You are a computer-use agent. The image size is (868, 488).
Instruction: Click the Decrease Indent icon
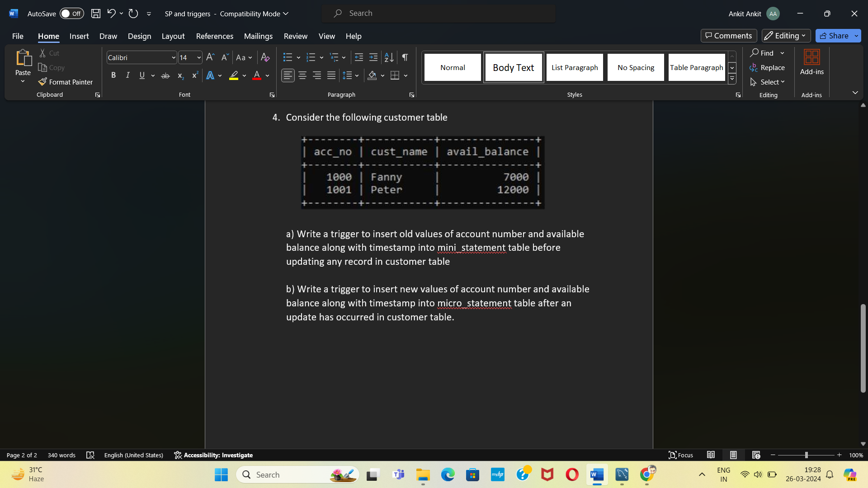359,57
